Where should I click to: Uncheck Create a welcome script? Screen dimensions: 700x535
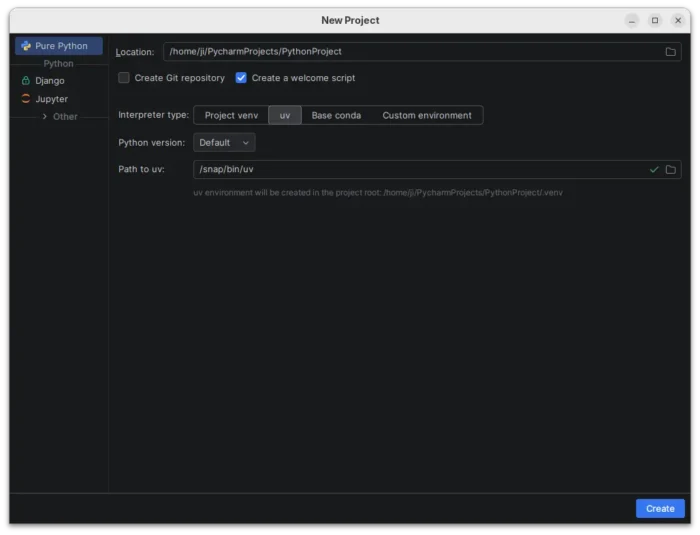[x=241, y=78]
